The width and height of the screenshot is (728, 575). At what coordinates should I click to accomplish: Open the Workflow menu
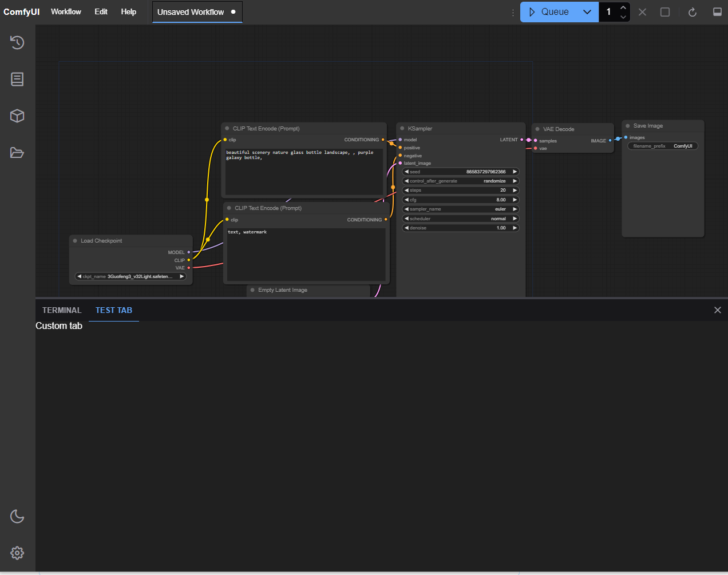(x=66, y=11)
